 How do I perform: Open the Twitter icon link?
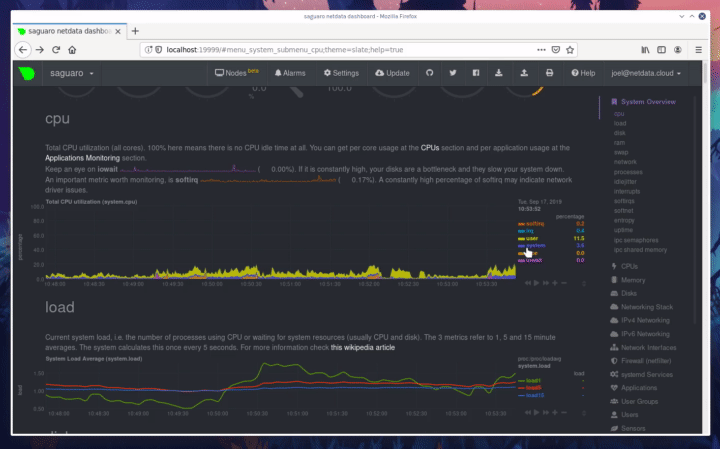(453, 73)
